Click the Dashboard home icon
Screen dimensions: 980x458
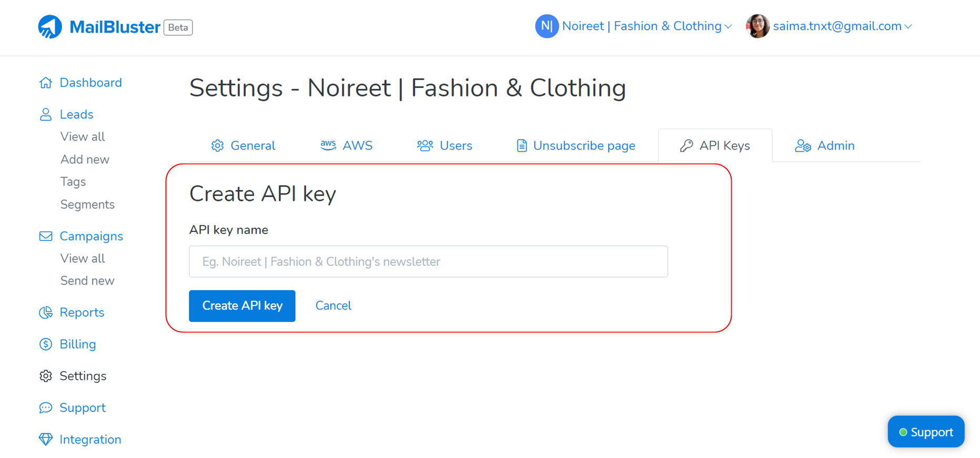[x=46, y=83]
